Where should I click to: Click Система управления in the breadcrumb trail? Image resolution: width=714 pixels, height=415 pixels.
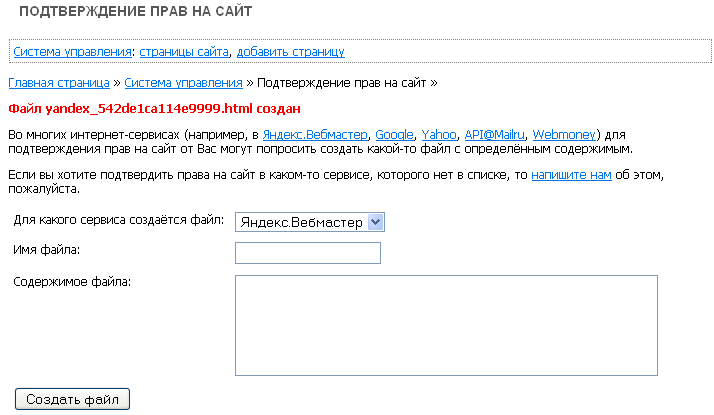184,82
